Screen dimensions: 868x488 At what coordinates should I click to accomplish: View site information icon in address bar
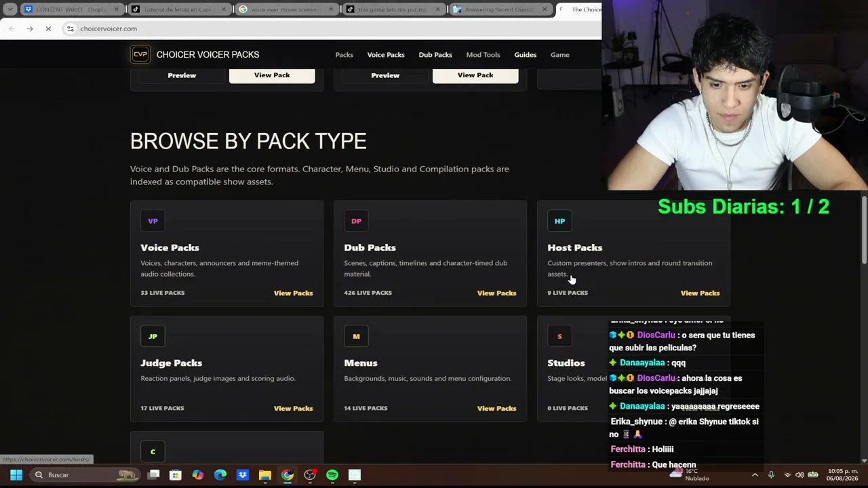coord(71,28)
